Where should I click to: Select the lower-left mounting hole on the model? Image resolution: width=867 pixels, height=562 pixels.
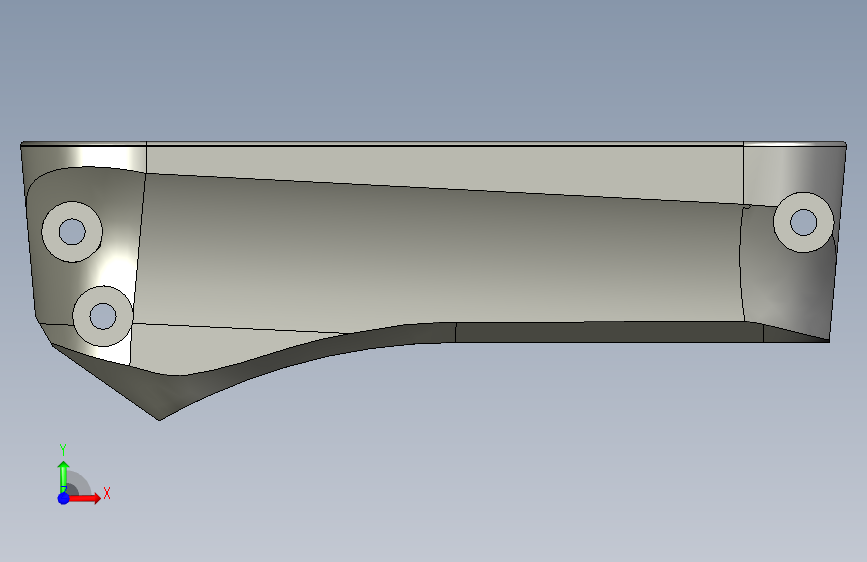[103, 316]
